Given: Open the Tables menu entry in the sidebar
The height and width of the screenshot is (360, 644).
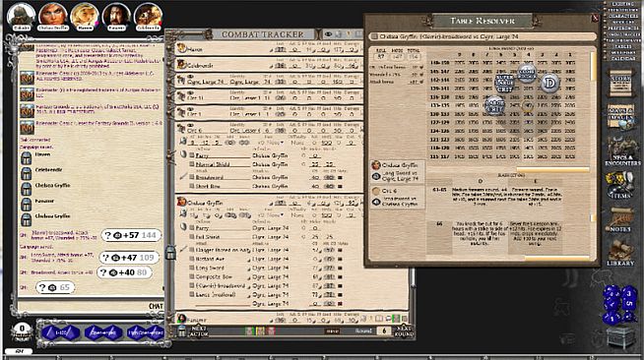Looking at the screenshot, I should [x=623, y=47].
